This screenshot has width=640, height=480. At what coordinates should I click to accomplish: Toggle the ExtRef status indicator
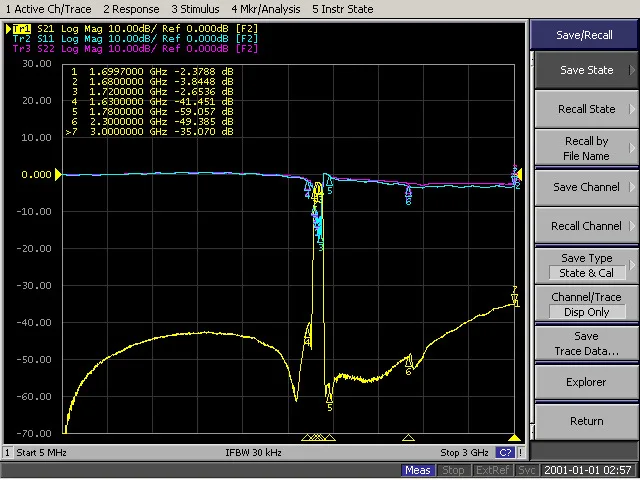tap(493, 470)
